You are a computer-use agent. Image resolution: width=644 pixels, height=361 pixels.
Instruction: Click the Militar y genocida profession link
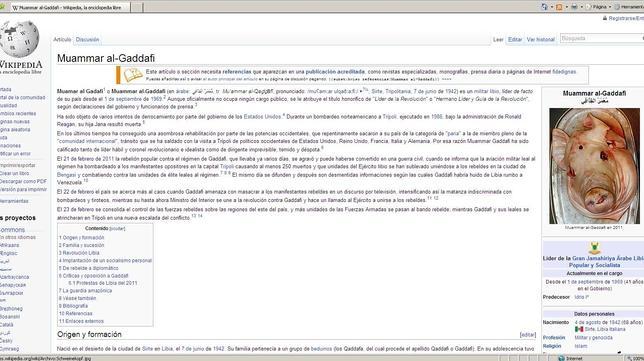593,338
